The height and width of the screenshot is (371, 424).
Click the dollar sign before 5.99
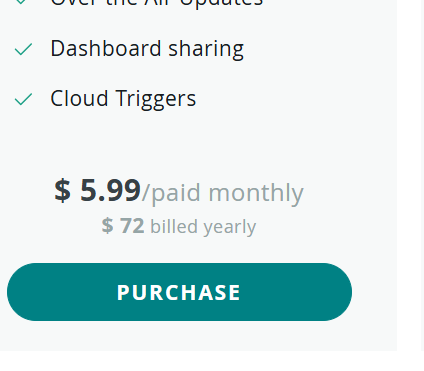point(62,190)
